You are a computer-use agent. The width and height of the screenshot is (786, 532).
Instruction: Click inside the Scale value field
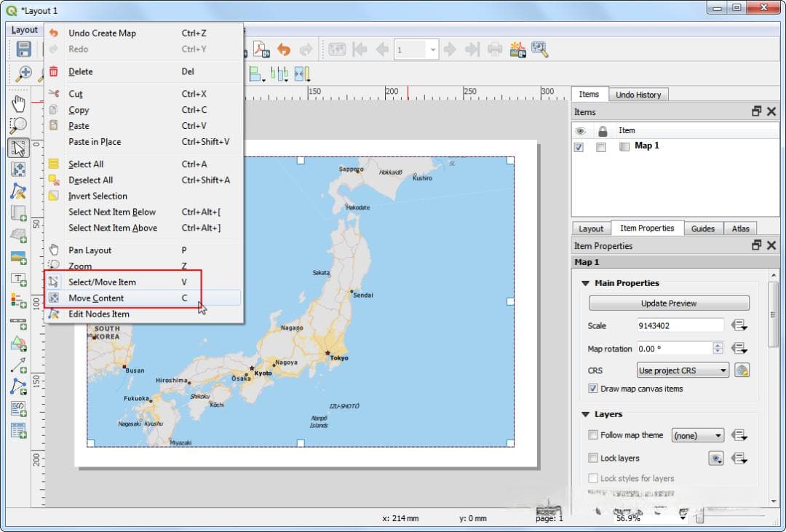click(680, 325)
